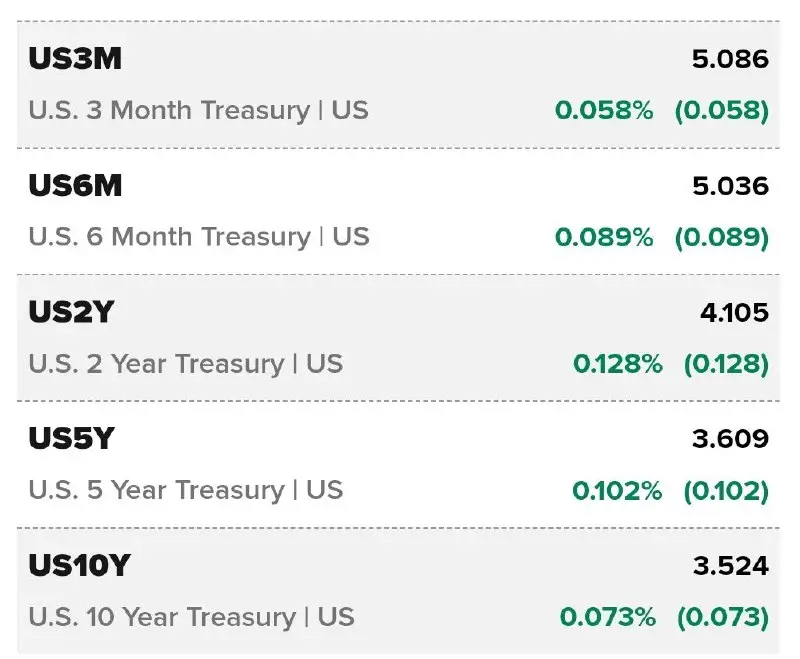800x659 pixels.
Task: Select U.S. 5 Year Treasury description
Action: pyautogui.click(x=186, y=490)
